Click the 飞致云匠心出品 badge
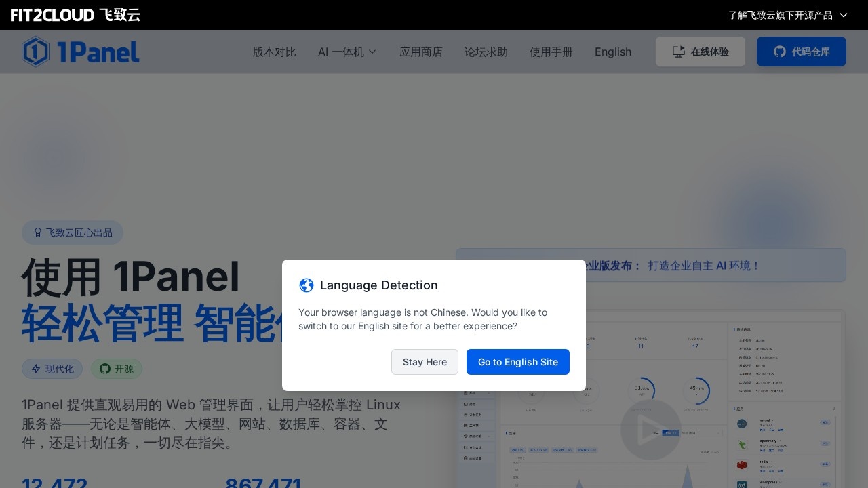Viewport: 868px width, 488px height. [x=73, y=232]
